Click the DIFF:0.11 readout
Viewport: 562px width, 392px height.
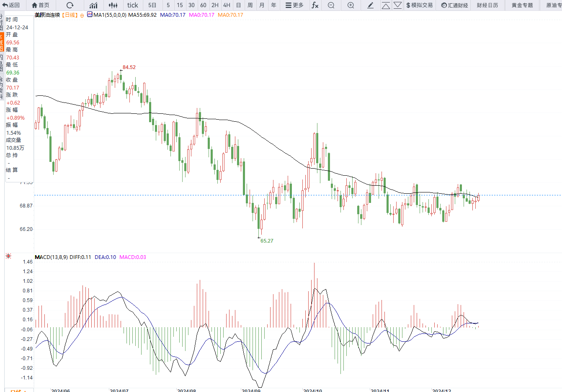(80, 257)
